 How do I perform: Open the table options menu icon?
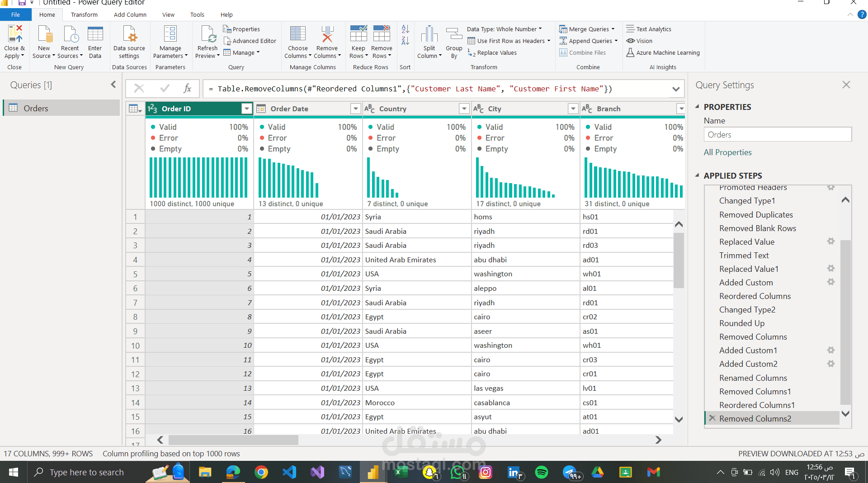(135, 109)
